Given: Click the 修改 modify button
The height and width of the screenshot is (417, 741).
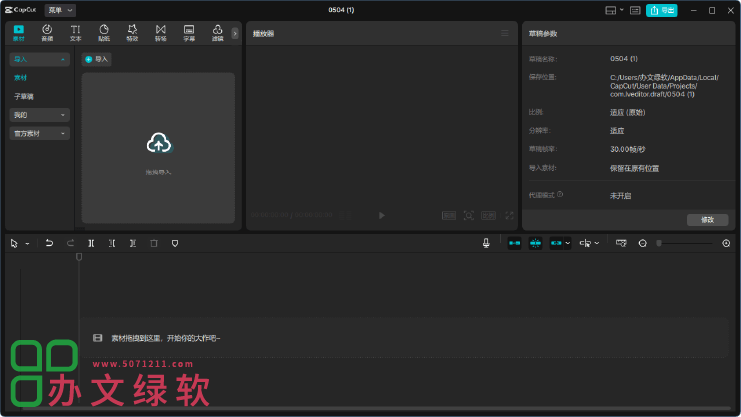Looking at the screenshot, I should 707,220.
